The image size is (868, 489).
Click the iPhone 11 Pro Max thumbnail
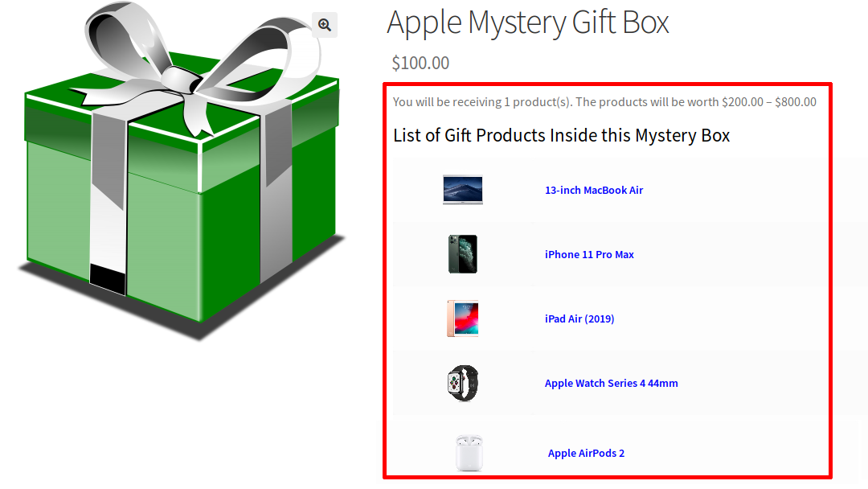[463, 254]
